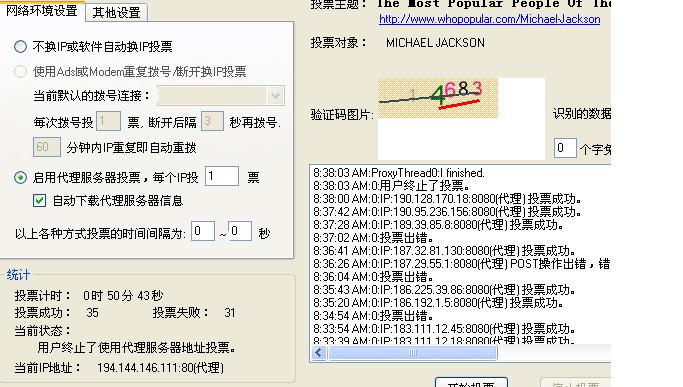The height and width of the screenshot is (387, 683).
Task: Select log entry for IP 190.128.170.18
Action: click(447, 199)
